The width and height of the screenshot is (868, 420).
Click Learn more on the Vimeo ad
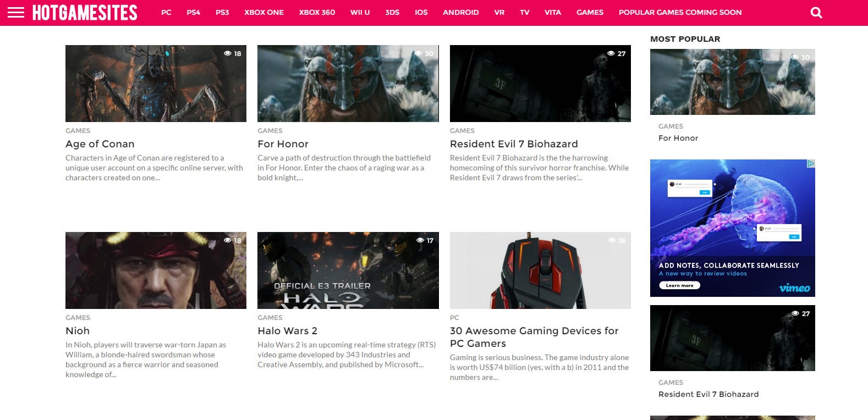(x=680, y=285)
